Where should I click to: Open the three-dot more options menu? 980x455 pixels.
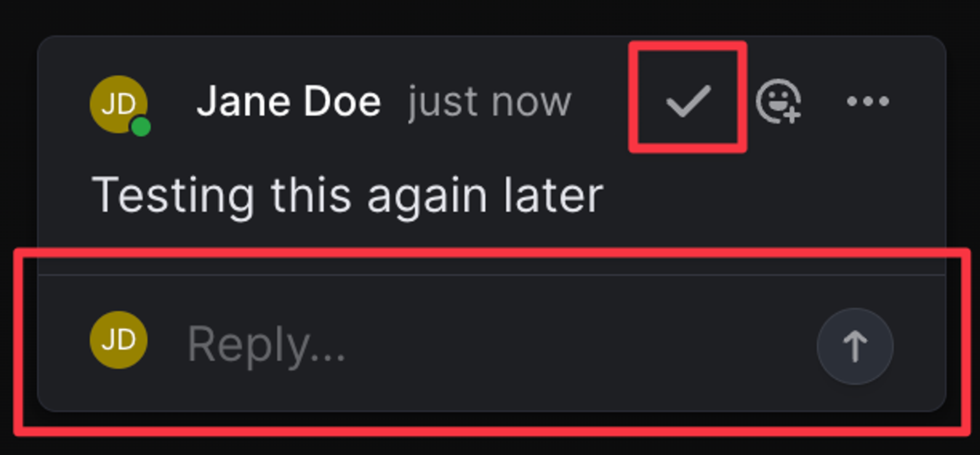click(868, 101)
